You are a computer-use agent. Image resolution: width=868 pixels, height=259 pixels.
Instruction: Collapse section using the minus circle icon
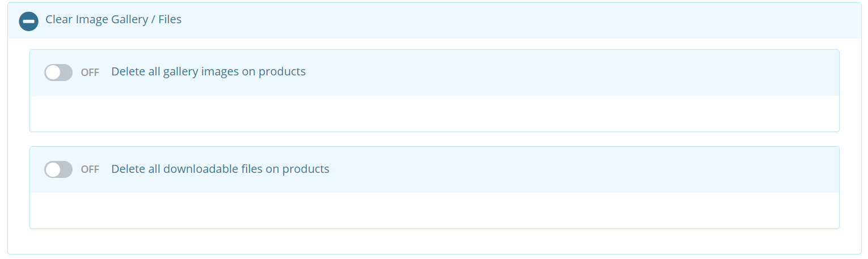tap(28, 21)
